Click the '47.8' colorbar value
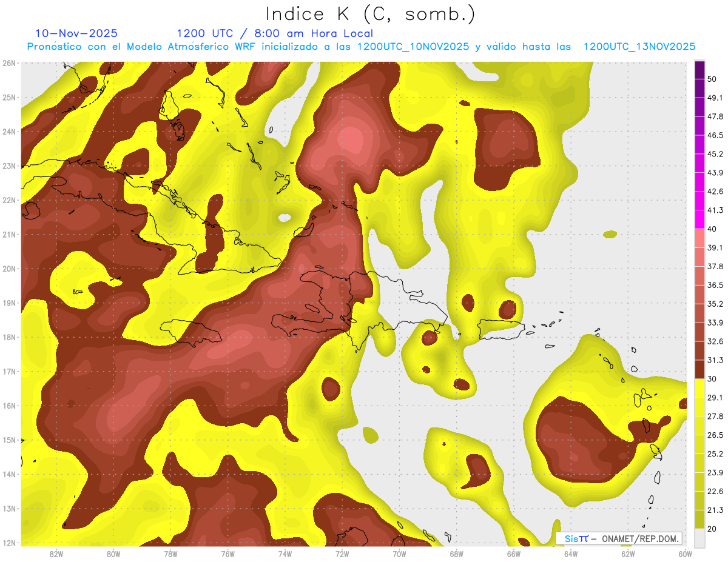This screenshot has width=728, height=562. [x=715, y=116]
